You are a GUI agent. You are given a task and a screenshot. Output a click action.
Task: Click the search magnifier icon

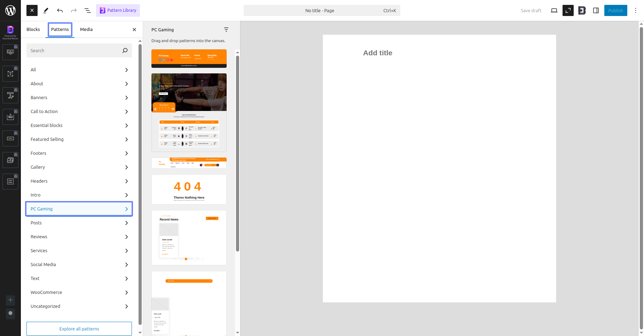coord(125,50)
